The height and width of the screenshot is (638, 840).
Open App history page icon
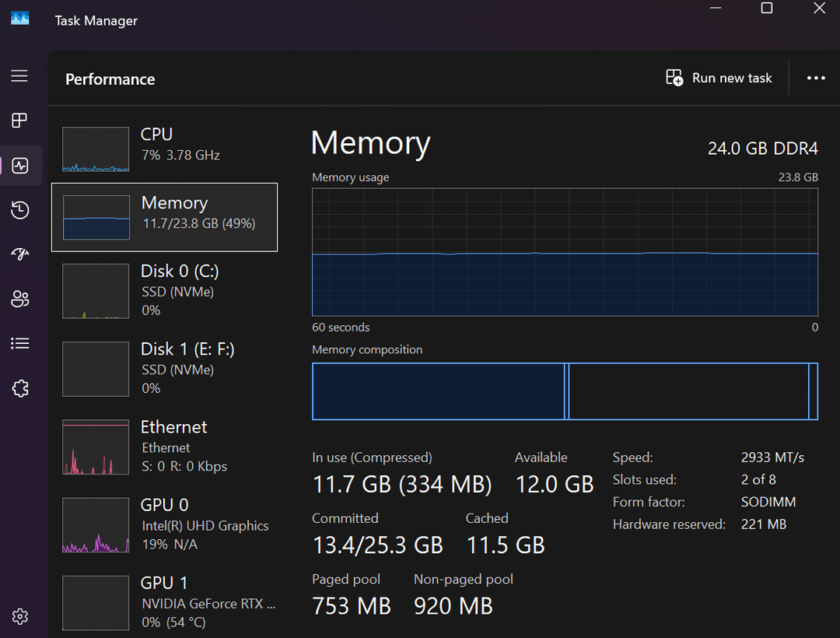point(20,210)
